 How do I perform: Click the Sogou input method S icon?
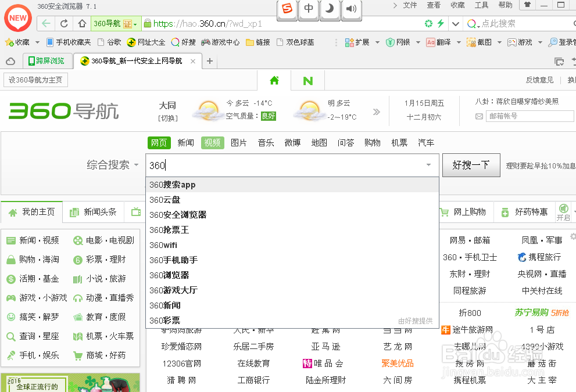[287, 10]
